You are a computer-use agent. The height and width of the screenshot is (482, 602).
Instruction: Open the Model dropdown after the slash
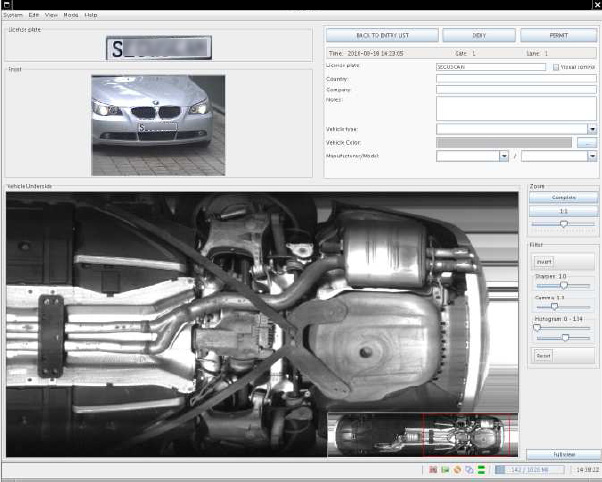pyautogui.click(x=592, y=156)
